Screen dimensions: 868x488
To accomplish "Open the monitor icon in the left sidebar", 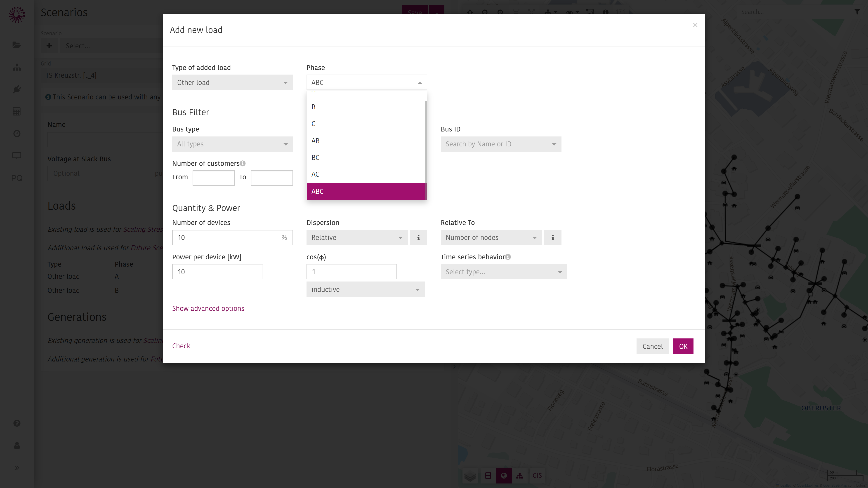I will coord(17,156).
